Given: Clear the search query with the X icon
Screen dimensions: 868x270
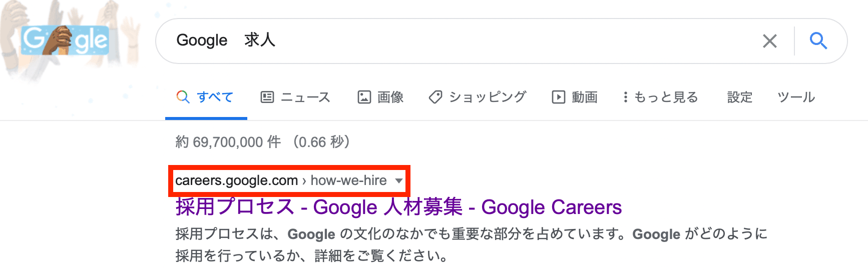Looking at the screenshot, I should pyautogui.click(x=769, y=41).
